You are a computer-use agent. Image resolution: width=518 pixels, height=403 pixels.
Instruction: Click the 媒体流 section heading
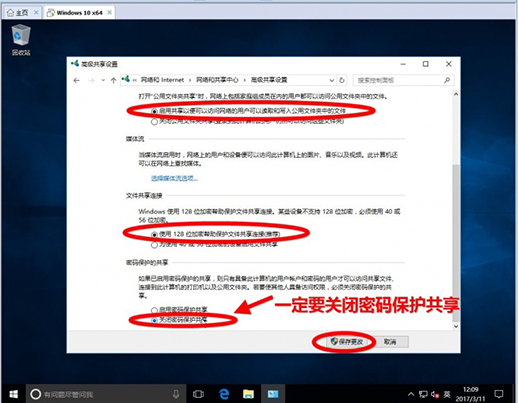point(135,139)
